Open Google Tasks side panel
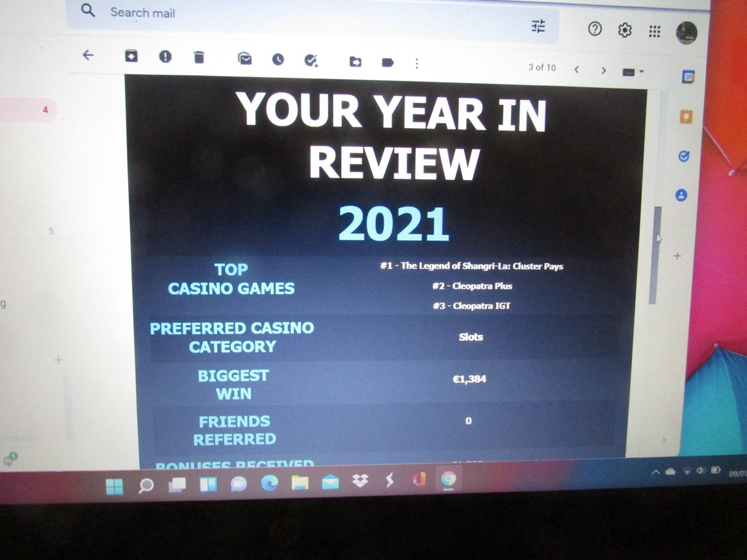 [684, 156]
